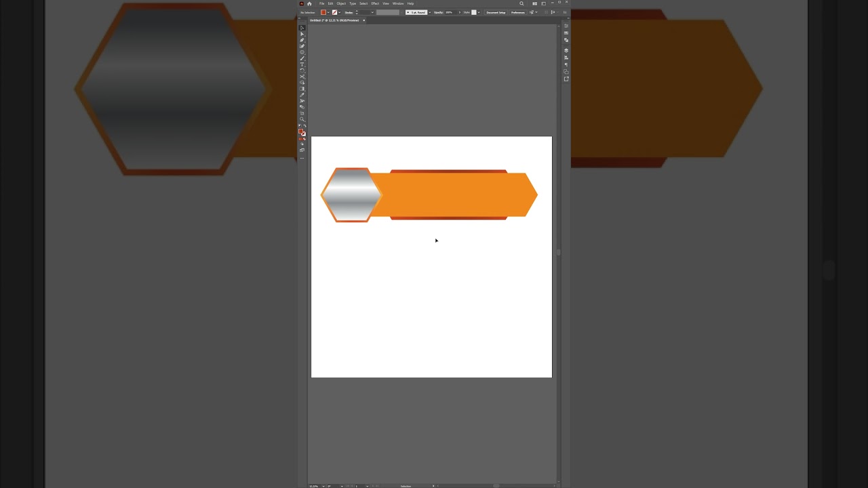Expand the stroke color dropdown arrow

(340, 12)
